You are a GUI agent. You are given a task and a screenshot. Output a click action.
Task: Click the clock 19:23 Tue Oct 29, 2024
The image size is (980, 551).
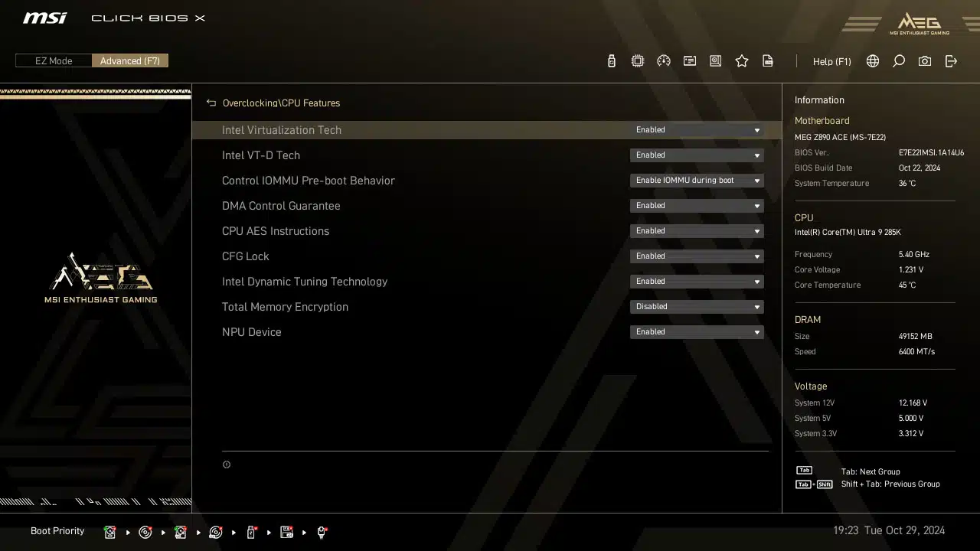coord(889,530)
